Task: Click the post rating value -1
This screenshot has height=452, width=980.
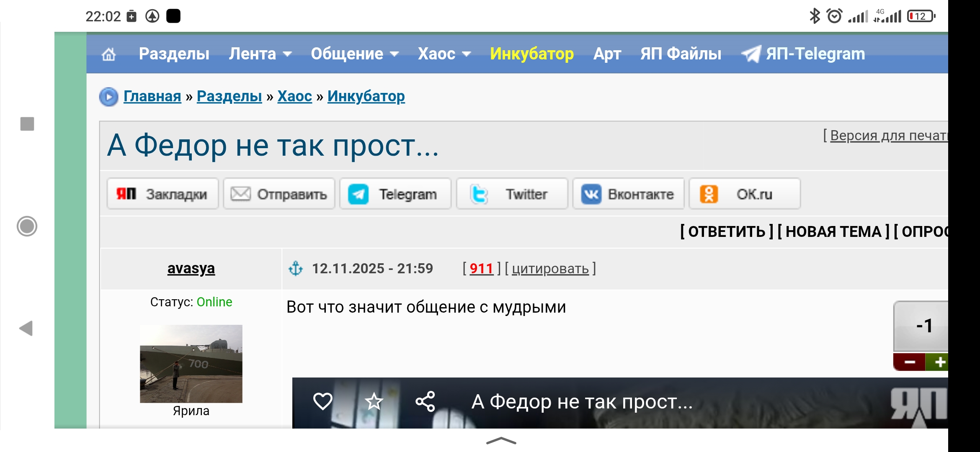Action: coord(924,326)
